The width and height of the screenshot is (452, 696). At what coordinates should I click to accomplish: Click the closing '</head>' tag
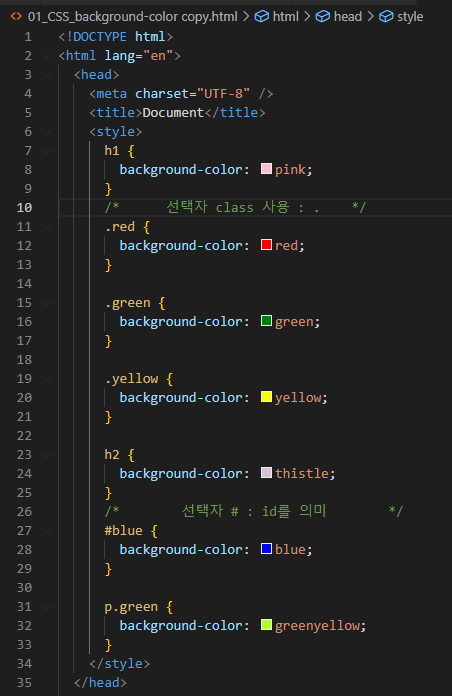tap(100, 682)
